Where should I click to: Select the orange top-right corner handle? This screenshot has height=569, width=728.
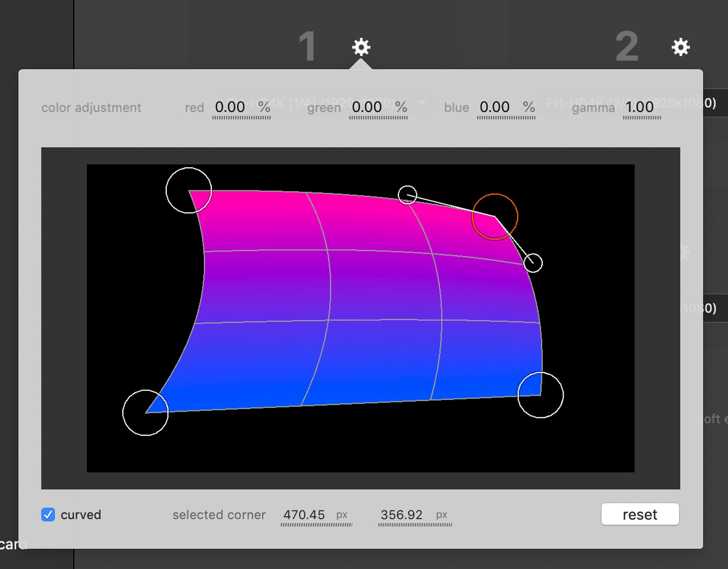[x=495, y=216]
